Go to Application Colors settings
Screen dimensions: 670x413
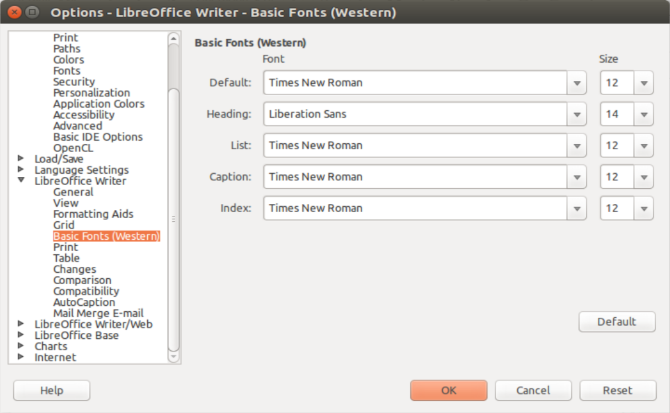(x=98, y=104)
